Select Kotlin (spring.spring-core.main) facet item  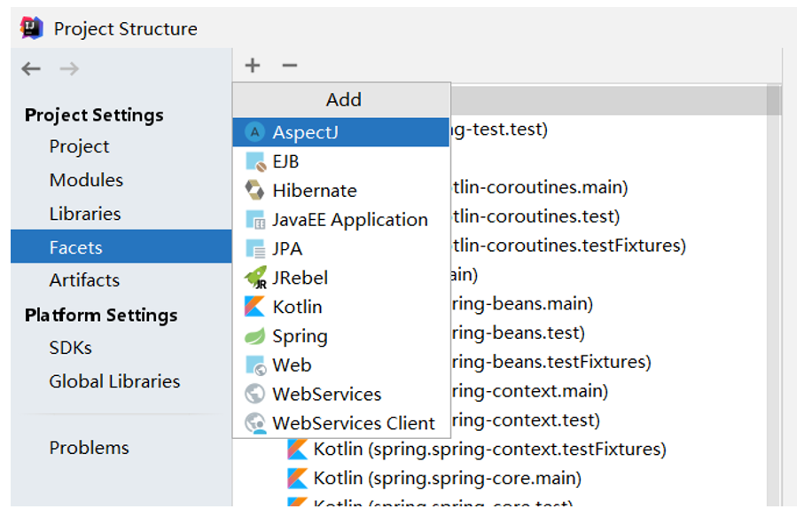(447, 479)
